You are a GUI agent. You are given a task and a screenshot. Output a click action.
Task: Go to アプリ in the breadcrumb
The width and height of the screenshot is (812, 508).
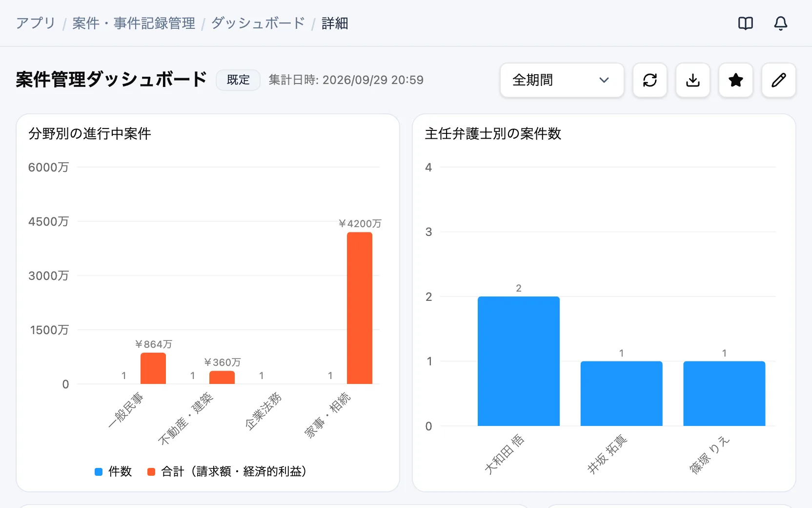tap(36, 23)
